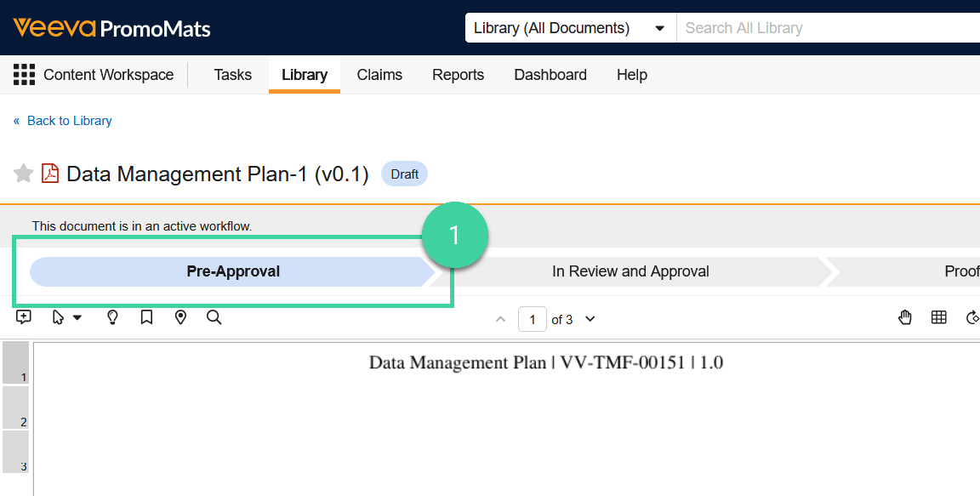Open the Content Workspace grid toggle

coord(24,74)
